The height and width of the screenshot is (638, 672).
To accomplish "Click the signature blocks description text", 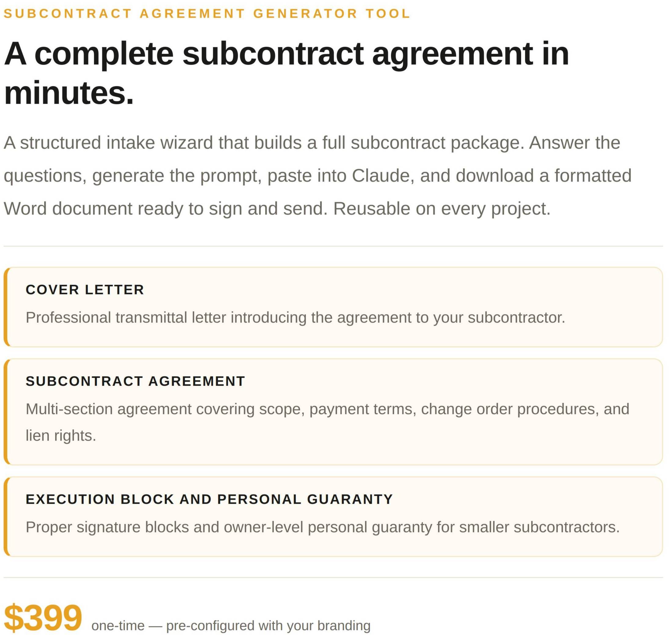I will pyautogui.click(x=322, y=527).
